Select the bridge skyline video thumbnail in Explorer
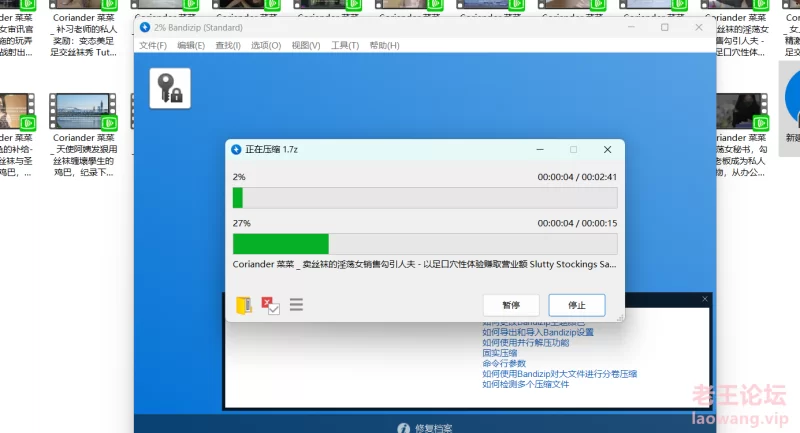Screen dimensions: 800x433 click(83, 111)
